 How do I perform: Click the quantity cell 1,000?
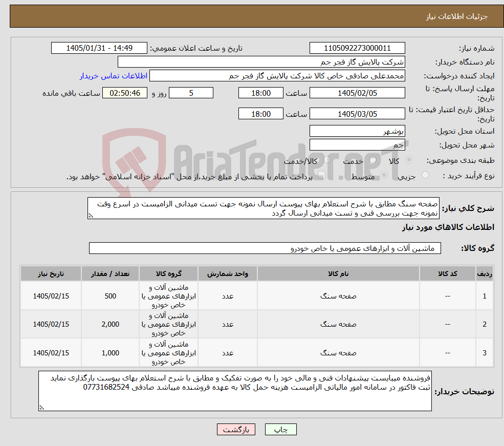pos(110,353)
